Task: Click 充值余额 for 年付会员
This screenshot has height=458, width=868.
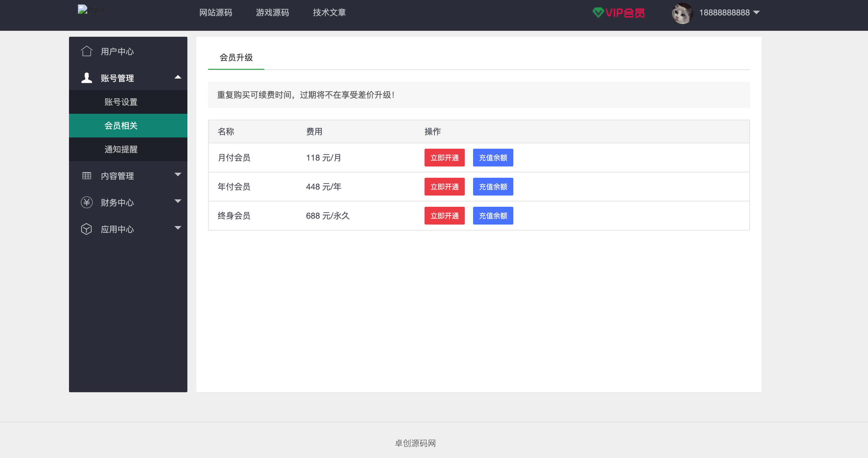Action: (493, 187)
